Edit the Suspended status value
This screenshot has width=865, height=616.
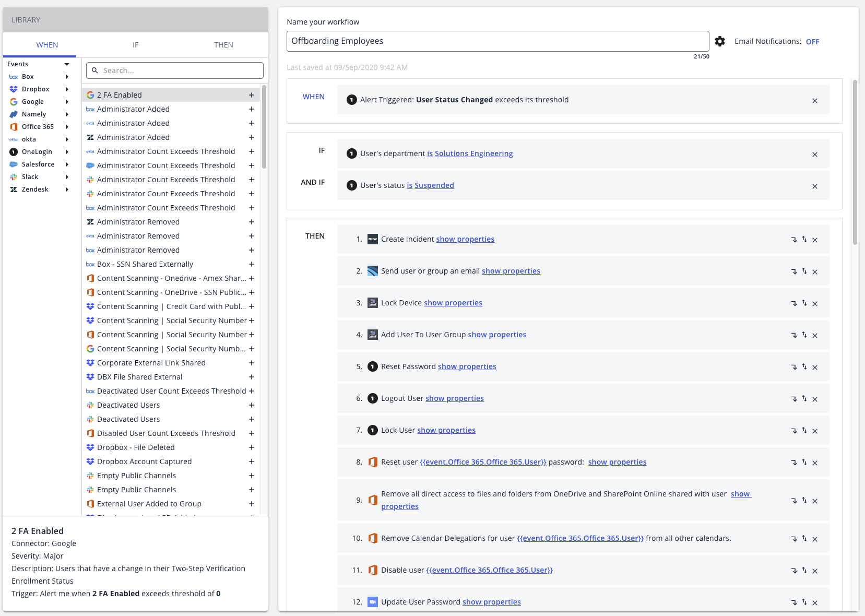click(434, 185)
